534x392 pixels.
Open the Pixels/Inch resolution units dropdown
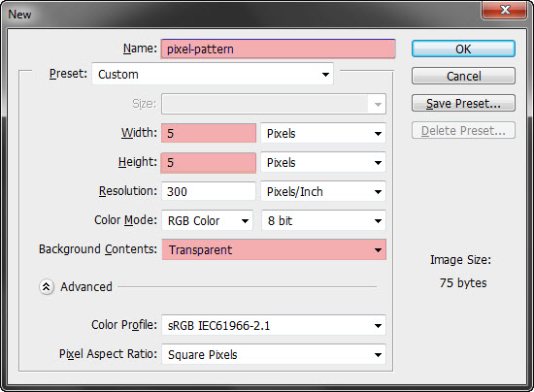click(x=323, y=192)
